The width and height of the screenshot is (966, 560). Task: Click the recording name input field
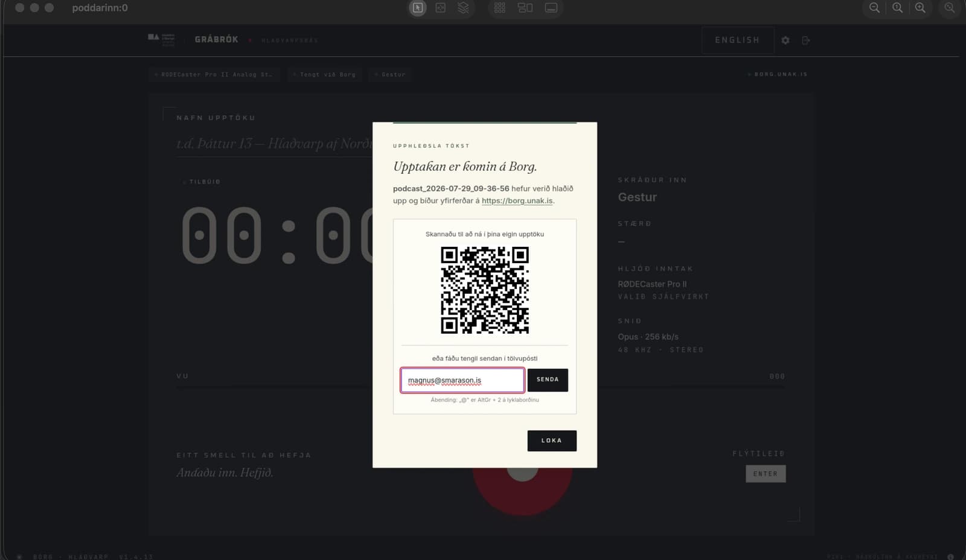(x=275, y=144)
